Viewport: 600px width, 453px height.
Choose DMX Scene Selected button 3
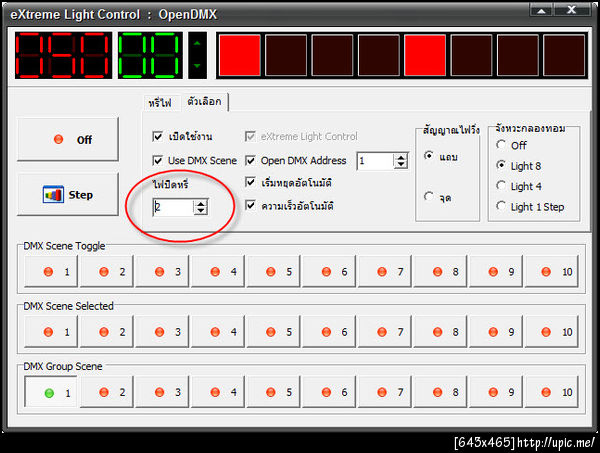(x=162, y=332)
